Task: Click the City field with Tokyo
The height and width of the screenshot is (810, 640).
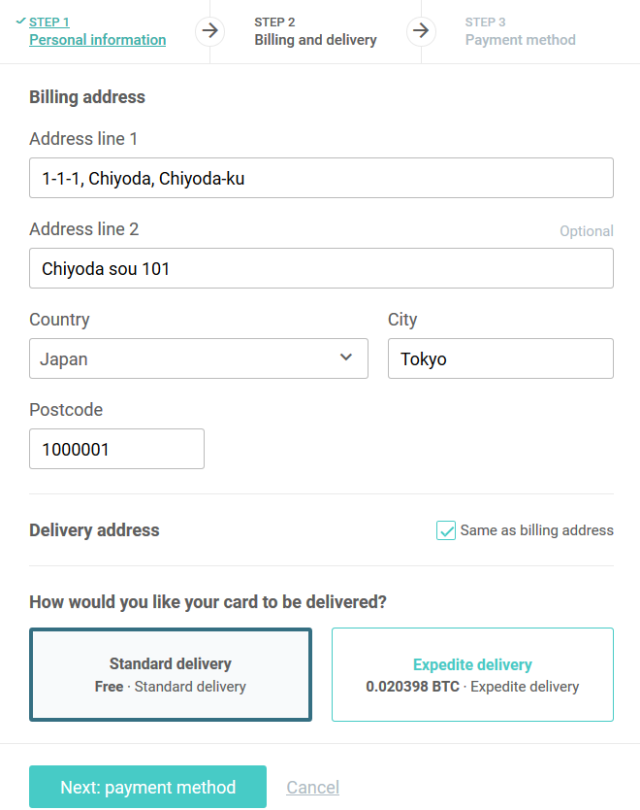Action: coord(500,358)
